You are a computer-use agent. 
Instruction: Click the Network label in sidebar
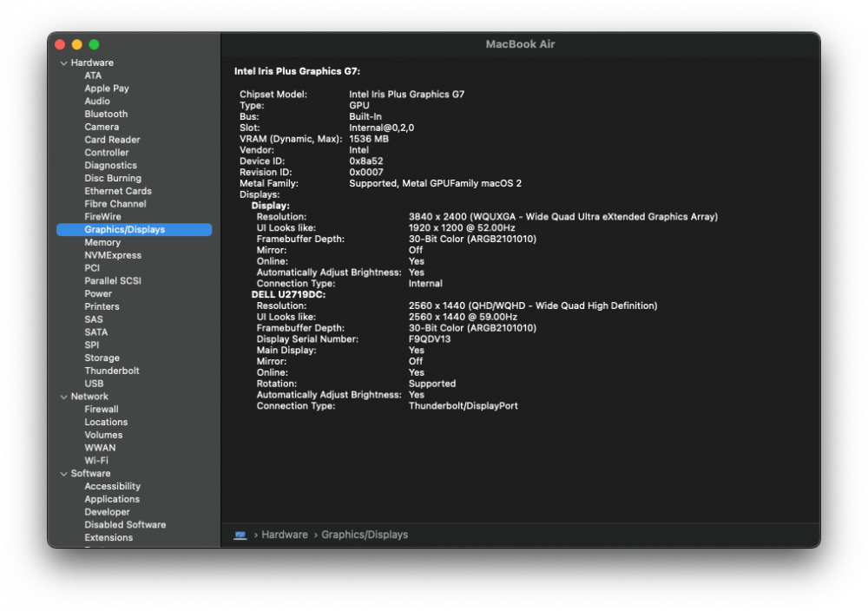pos(89,397)
